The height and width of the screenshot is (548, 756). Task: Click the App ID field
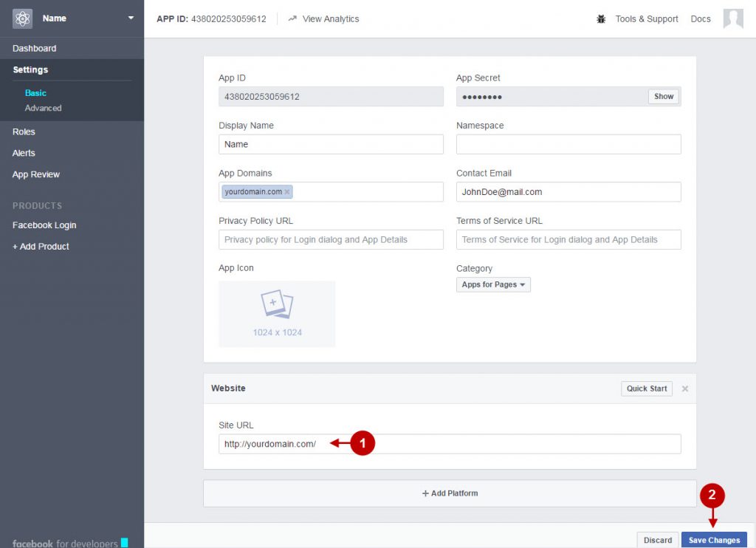[x=331, y=97]
